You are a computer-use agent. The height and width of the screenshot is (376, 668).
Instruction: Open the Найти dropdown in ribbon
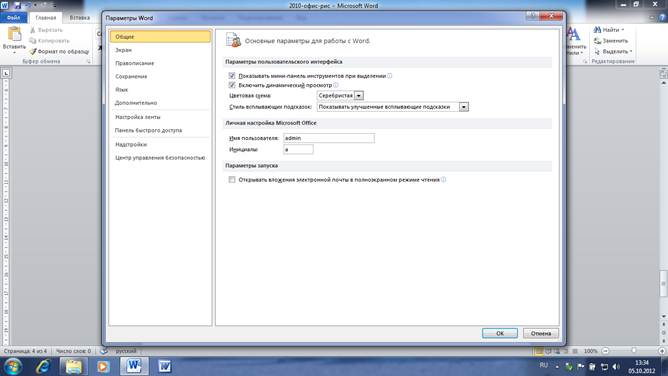pyautogui.click(x=609, y=30)
